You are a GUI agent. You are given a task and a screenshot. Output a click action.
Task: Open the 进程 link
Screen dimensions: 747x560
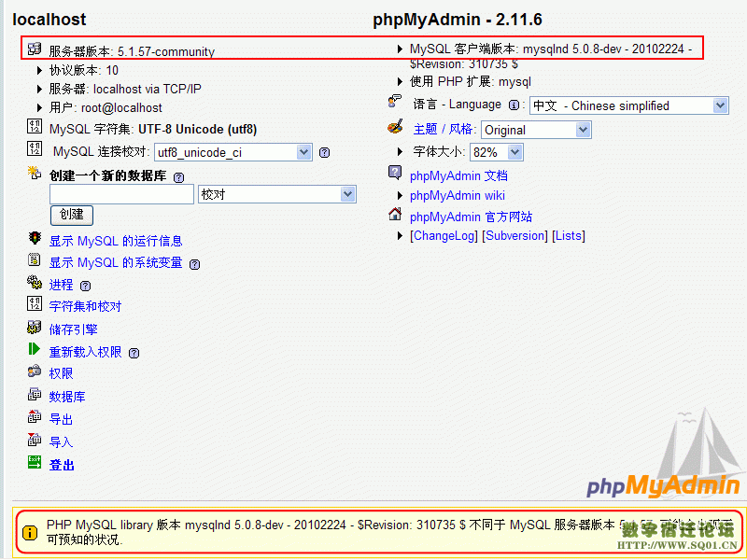coord(61,285)
